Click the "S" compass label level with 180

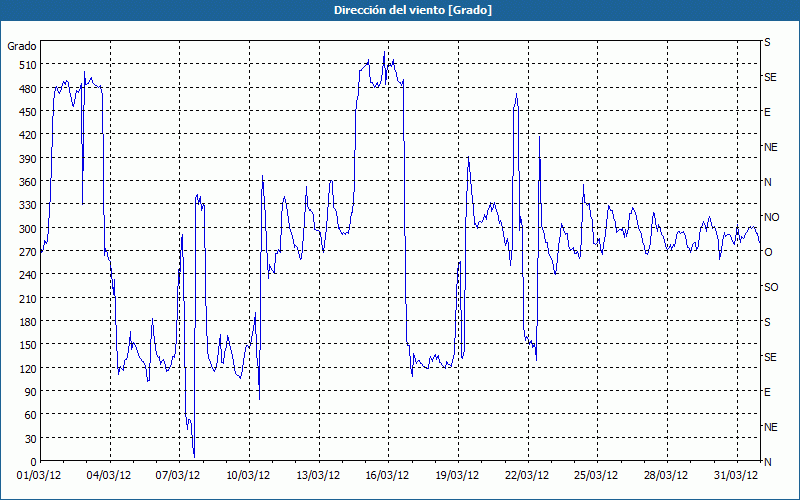(767, 322)
